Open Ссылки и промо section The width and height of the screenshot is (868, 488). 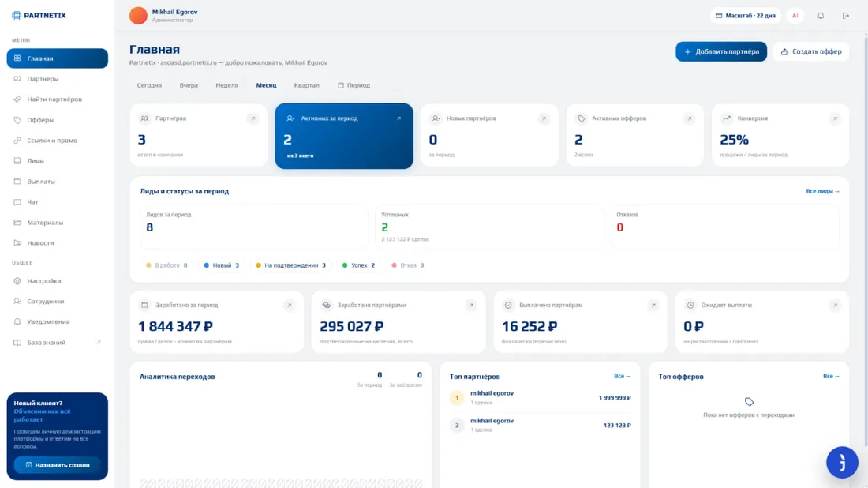[57, 140]
